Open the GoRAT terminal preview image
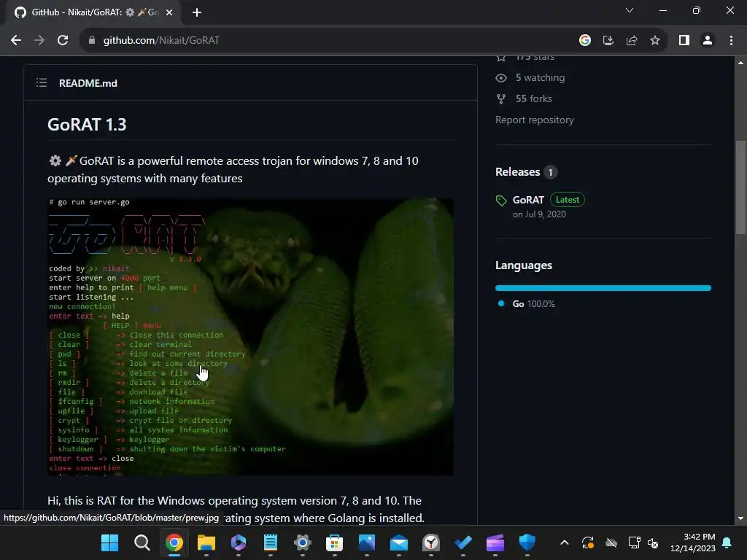 point(251,337)
